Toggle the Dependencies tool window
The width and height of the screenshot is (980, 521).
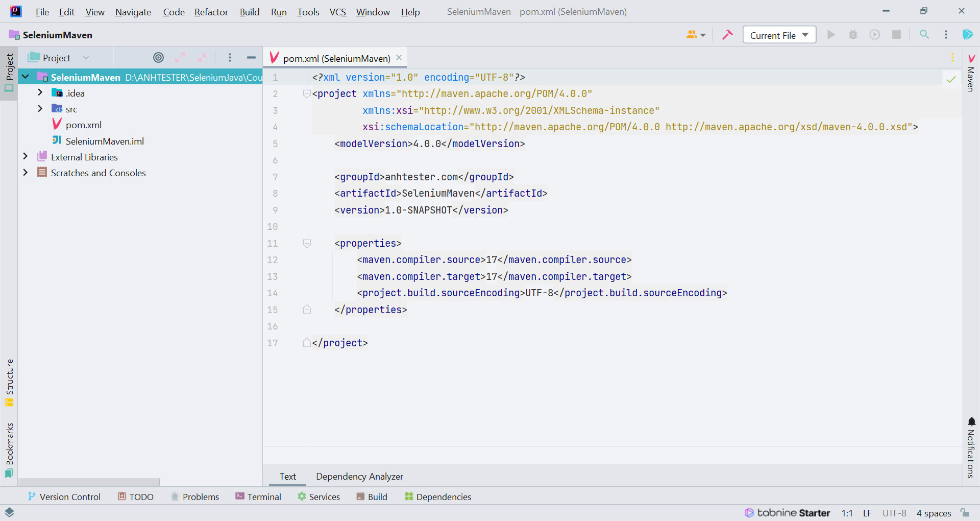(x=438, y=496)
